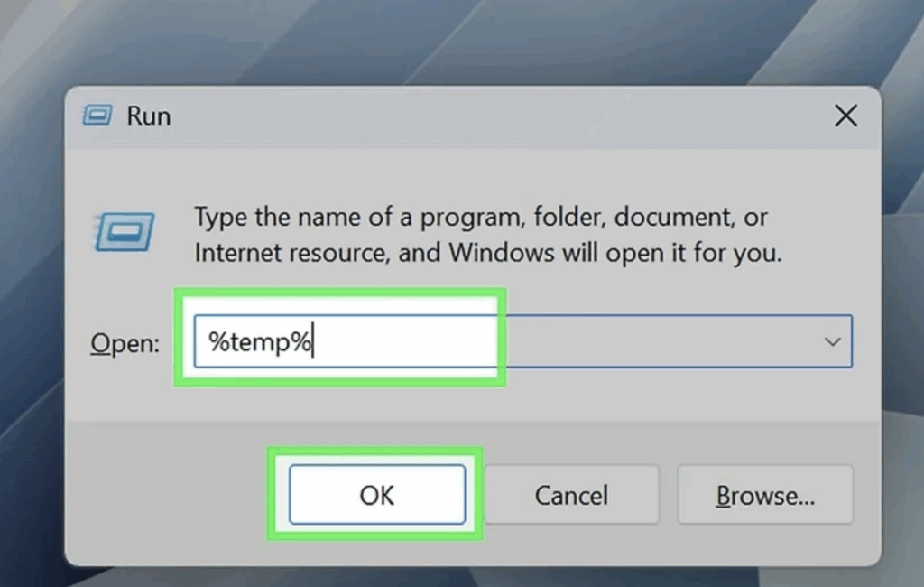Click the 'Type the name of a program' description line
Image resolution: width=924 pixels, height=587 pixels.
coord(481,217)
